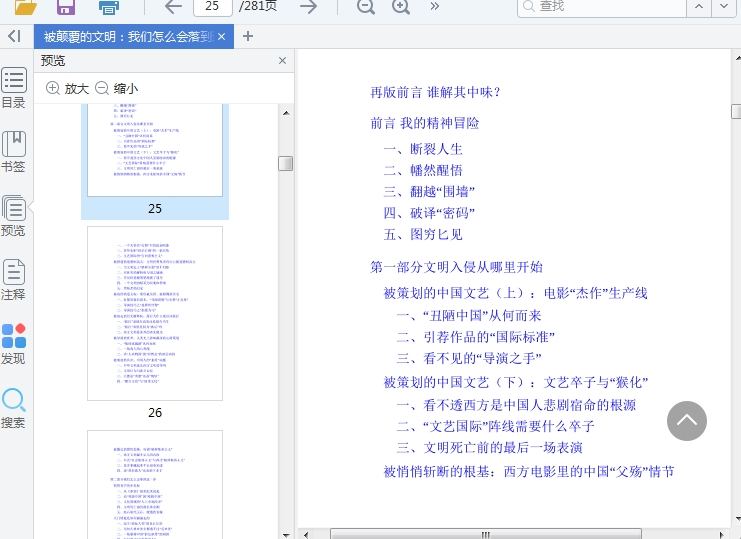Click thumbnail panel scrollbar down arrow
The width and height of the screenshot is (741, 539).
click(x=286, y=535)
